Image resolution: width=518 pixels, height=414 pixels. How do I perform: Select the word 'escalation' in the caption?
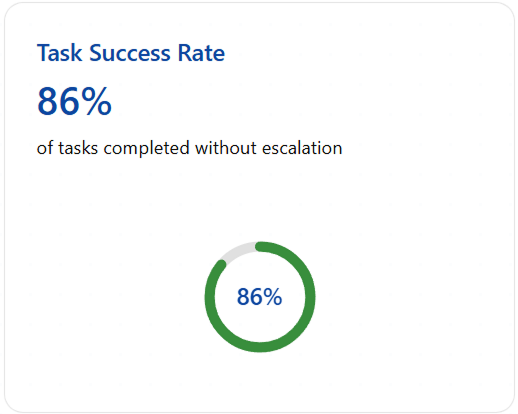coord(302,148)
